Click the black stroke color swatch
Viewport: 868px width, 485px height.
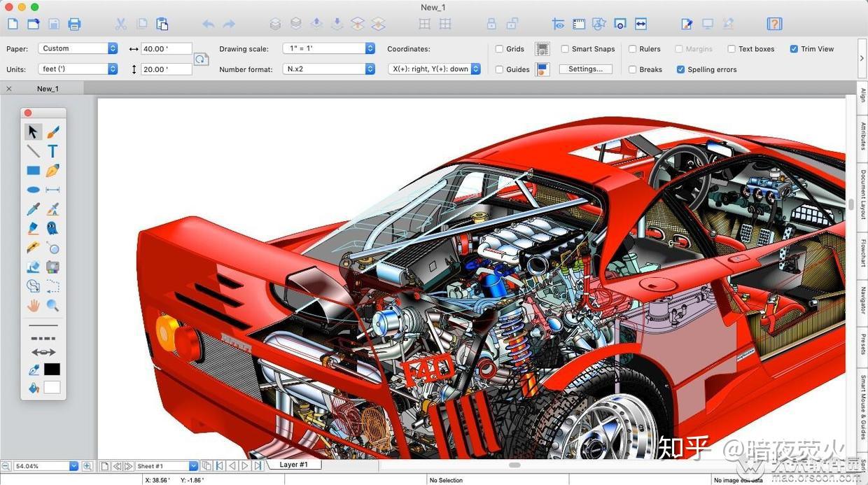[x=52, y=369]
